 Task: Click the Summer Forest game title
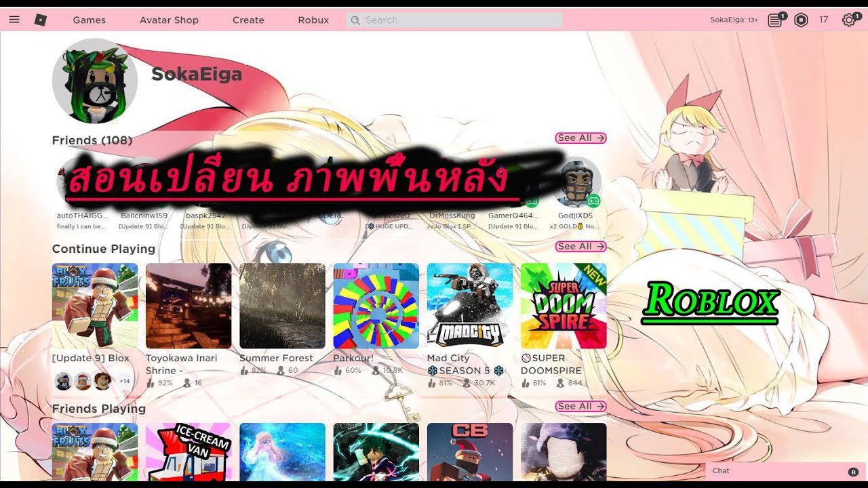(x=276, y=358)
